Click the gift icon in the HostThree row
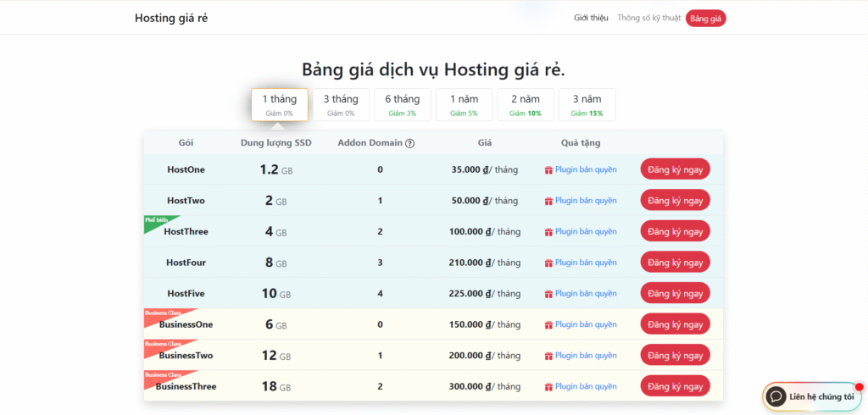This screenshot has height=415, width=868. [x=548, y=232]
